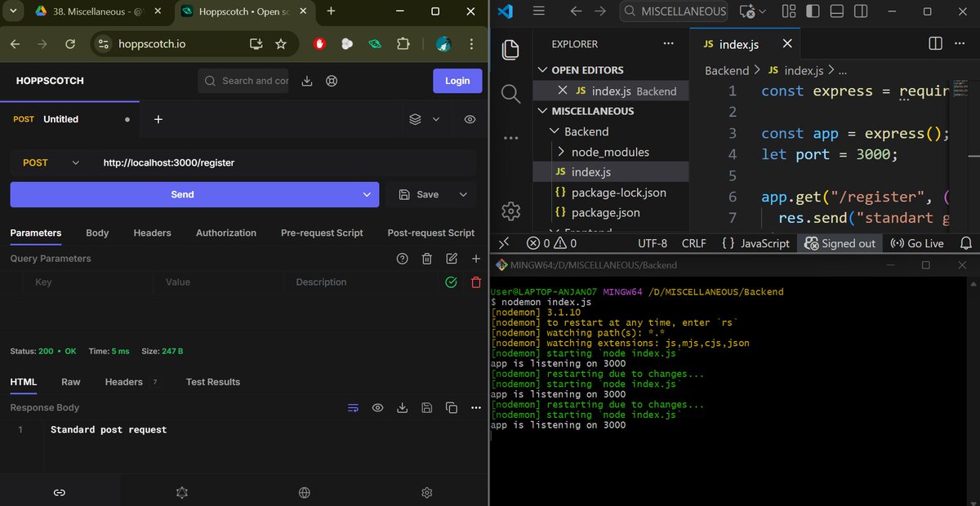
Task: Open VS Code Explorer files icon
Action: click(510, 50)
